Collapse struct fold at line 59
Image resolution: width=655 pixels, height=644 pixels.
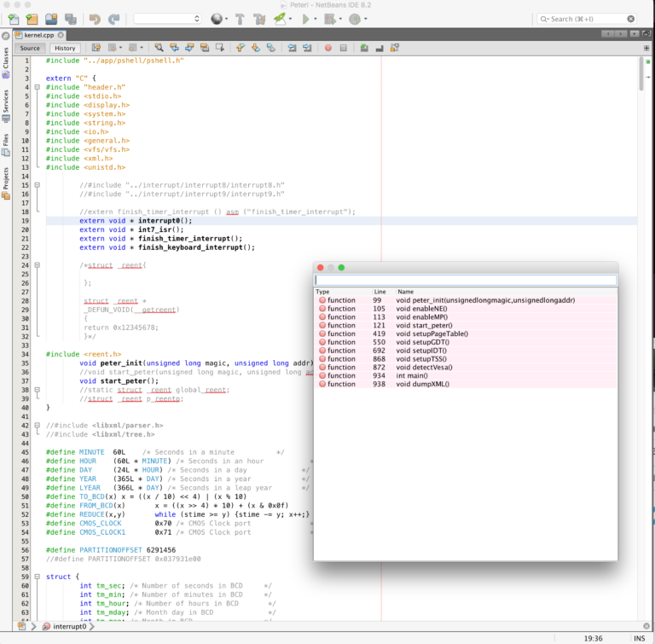[38, 577]
